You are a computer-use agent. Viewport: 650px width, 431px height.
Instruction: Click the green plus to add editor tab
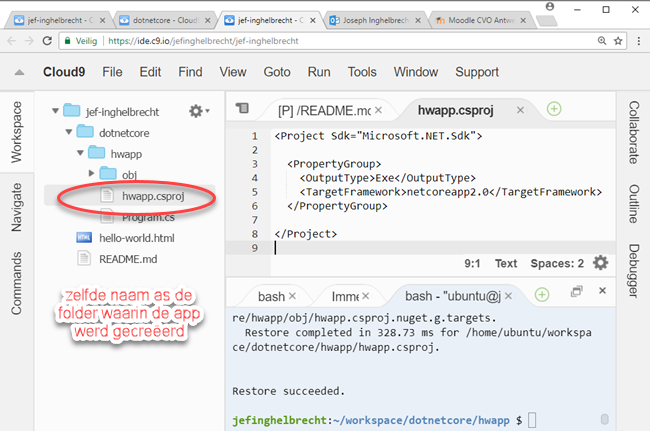[553, 109]
